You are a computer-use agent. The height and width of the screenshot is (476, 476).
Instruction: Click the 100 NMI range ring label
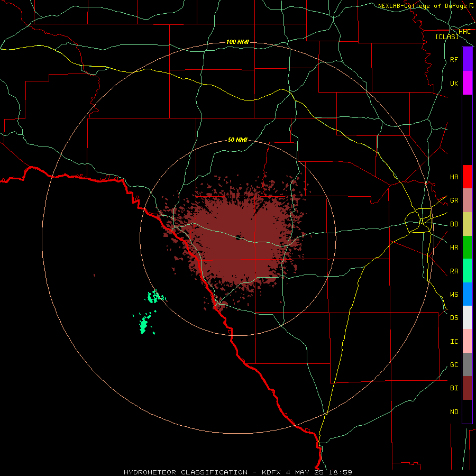pos(237,42)
